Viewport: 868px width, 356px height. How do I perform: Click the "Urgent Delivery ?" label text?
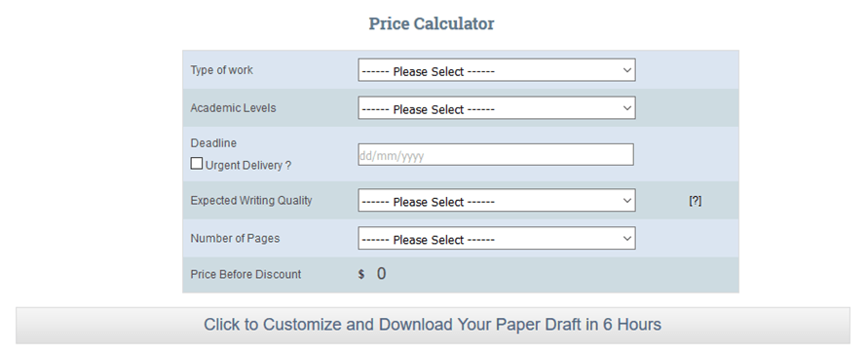click(248, 165)
